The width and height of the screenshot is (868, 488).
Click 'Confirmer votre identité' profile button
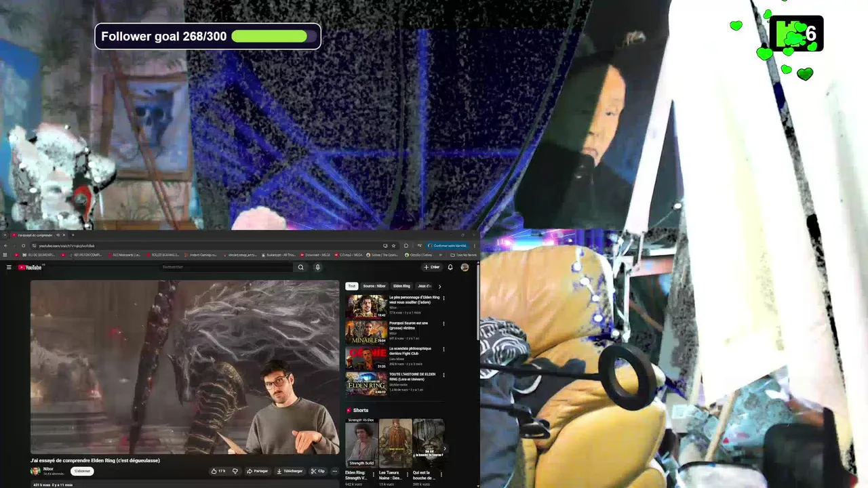447,246
